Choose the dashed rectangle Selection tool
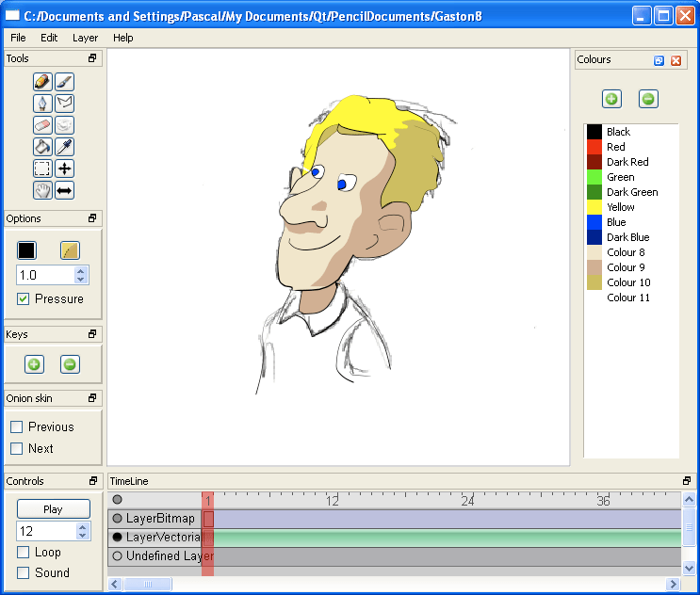 [42, 169]
